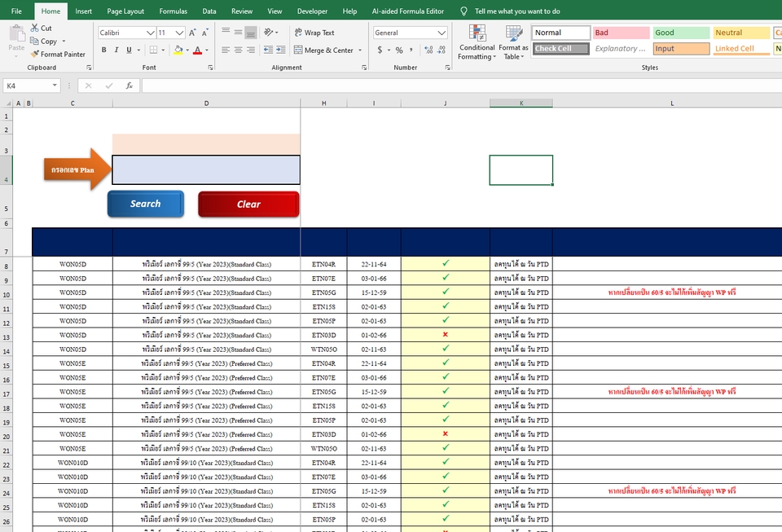Viewport: 782px width, 532px height.
Task: Click the Copy icon in Clipboard group
Action: click(x=33, y=41)
